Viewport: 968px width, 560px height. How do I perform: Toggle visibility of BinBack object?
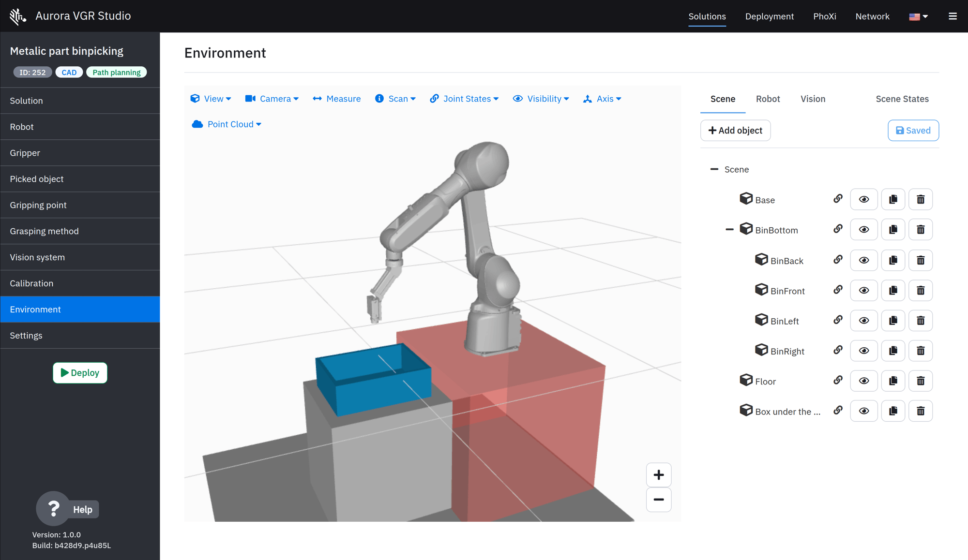click(x=864, y=260)
